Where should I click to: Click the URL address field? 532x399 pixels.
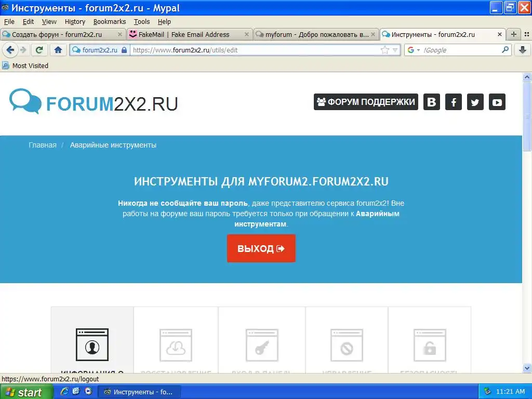coord(255,50)
